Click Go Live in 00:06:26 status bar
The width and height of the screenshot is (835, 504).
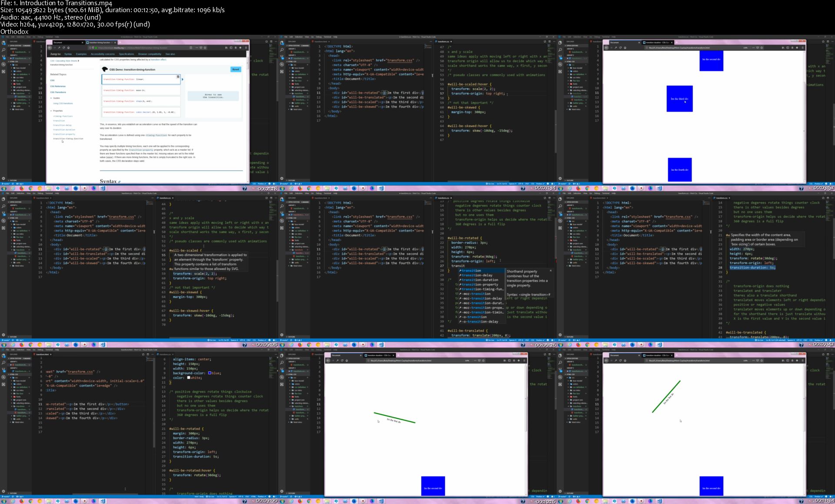pos(491,340)
